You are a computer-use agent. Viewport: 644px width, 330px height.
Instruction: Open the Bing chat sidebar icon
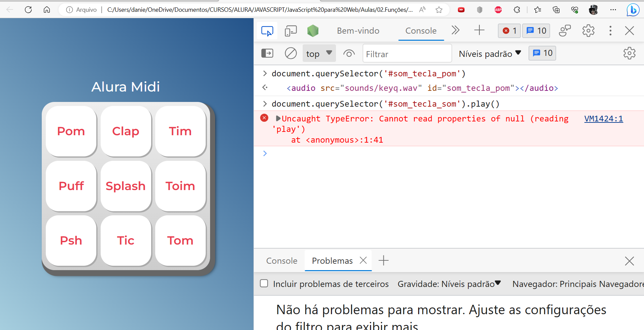(633, 10)
